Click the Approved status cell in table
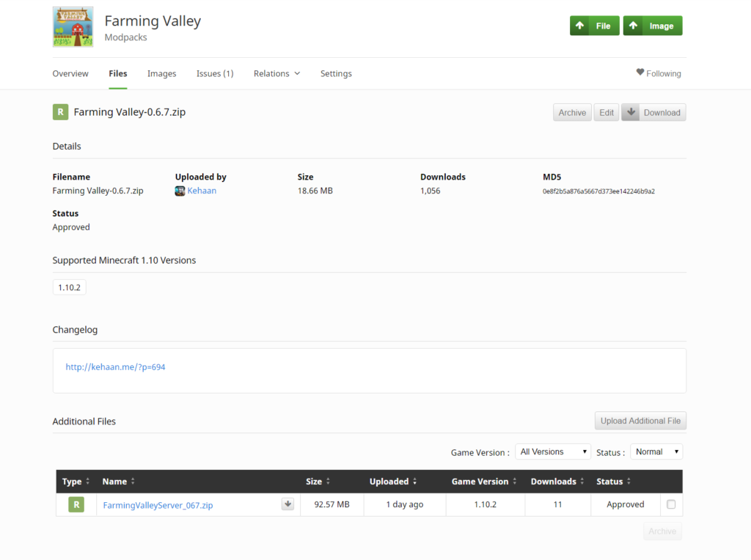This screenshot has width=751, height=560. pos(625,504)
